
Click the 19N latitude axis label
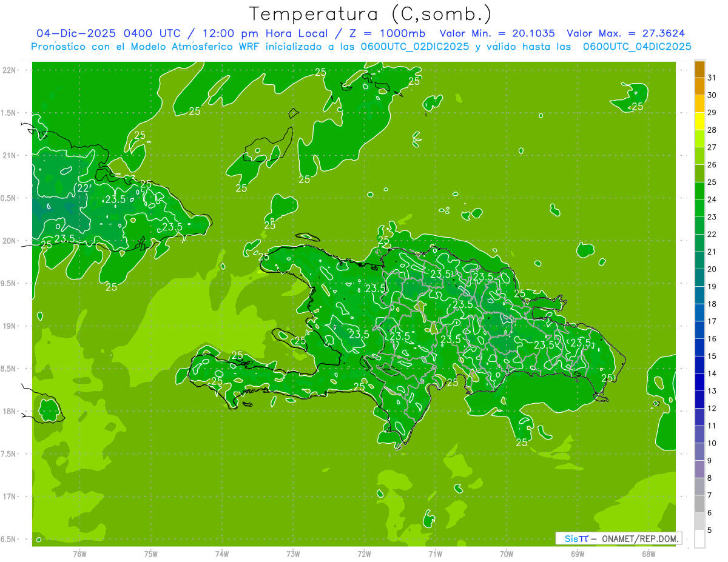10,326
